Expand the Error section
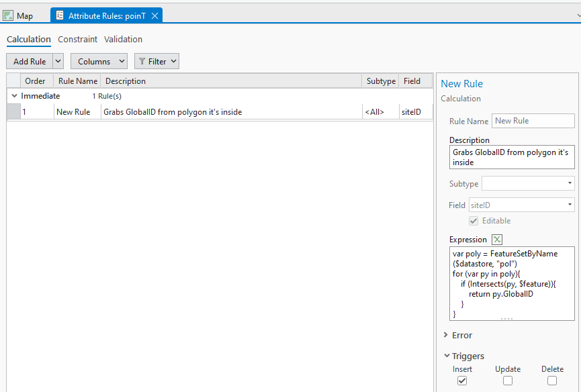This screenshot has width=581, height=392. [x=446, y=335]
